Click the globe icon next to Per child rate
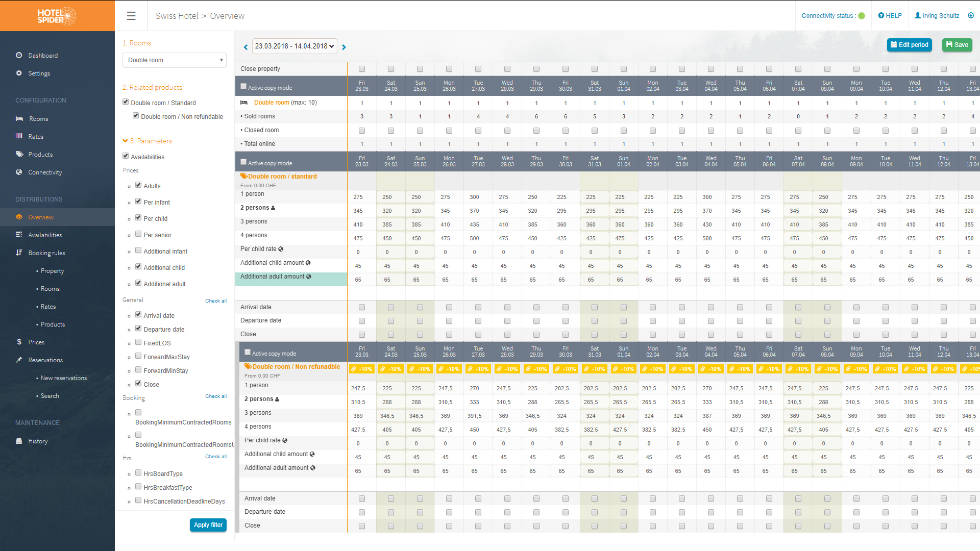Screen dimensions: 980x551 click(x=281, y=249)
